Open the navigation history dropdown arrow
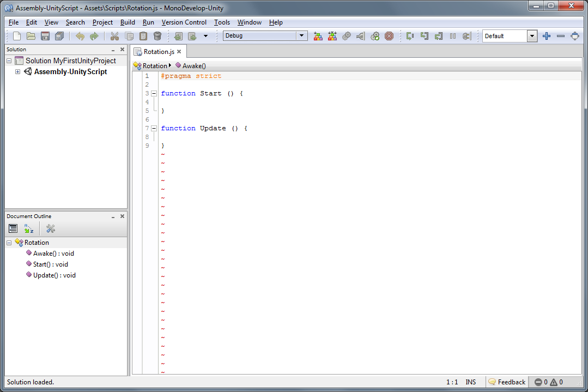Image resolution: width=588 pixels, height=392 pixels. coord(205,36)
